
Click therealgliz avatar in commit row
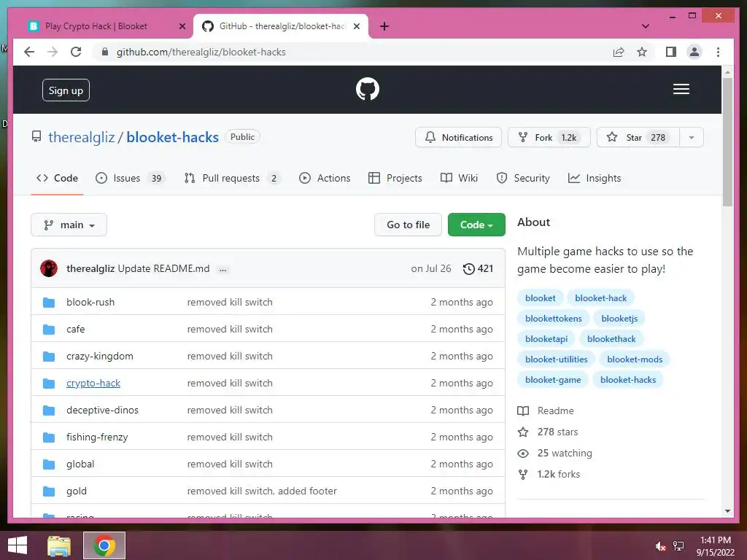pos(49,268)
